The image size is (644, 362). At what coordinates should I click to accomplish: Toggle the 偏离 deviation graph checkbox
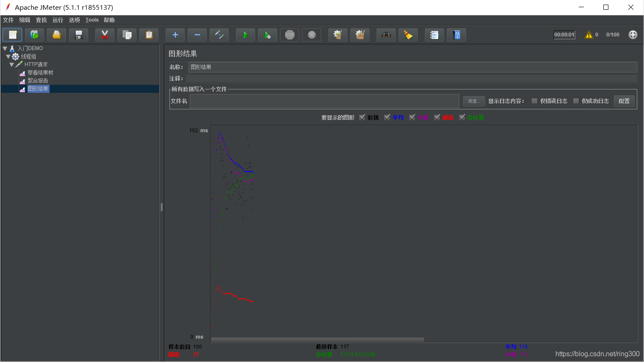tap(437, 117)
